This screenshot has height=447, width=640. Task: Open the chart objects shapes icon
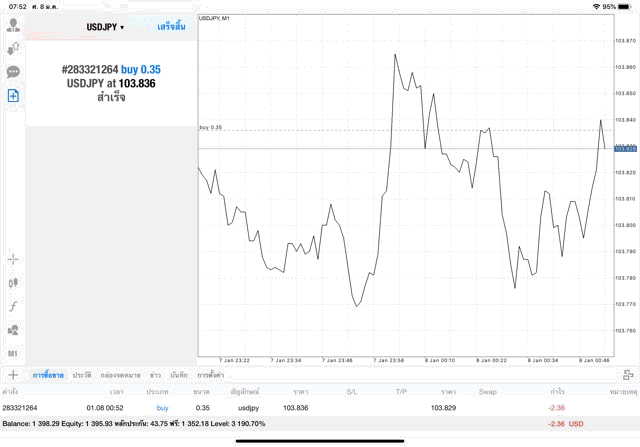click(14, 330)
